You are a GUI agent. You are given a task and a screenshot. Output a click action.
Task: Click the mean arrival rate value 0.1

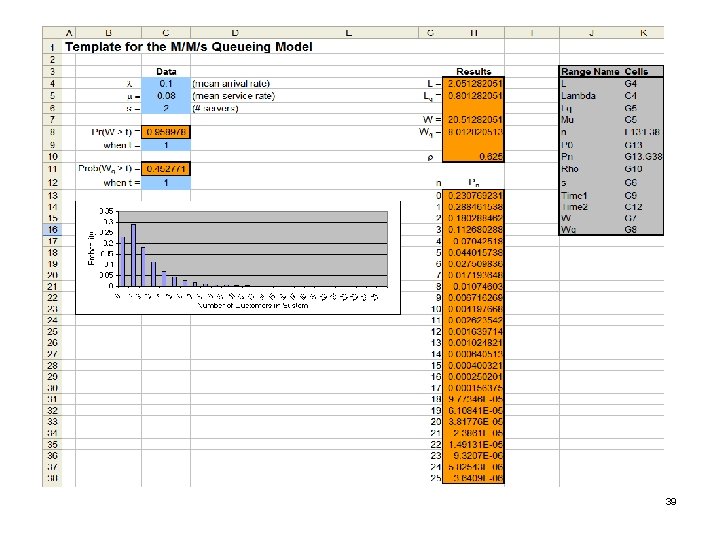point(166,84)
